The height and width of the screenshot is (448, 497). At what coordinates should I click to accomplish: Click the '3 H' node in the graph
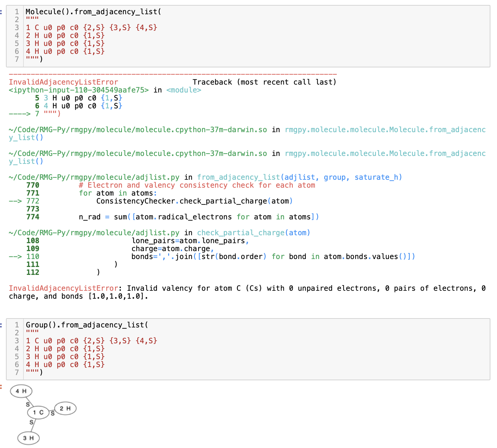[x=28, y=438]
